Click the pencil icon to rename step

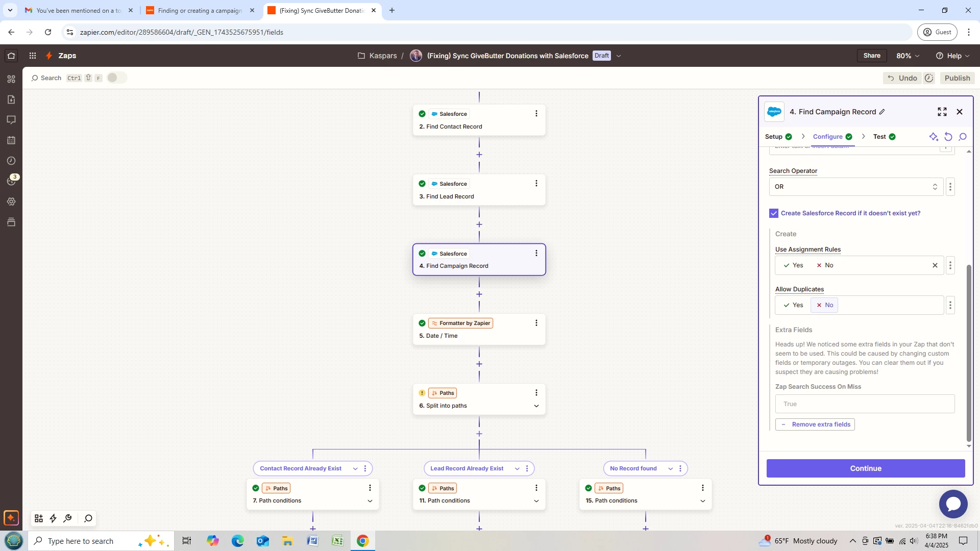(882, 112)
